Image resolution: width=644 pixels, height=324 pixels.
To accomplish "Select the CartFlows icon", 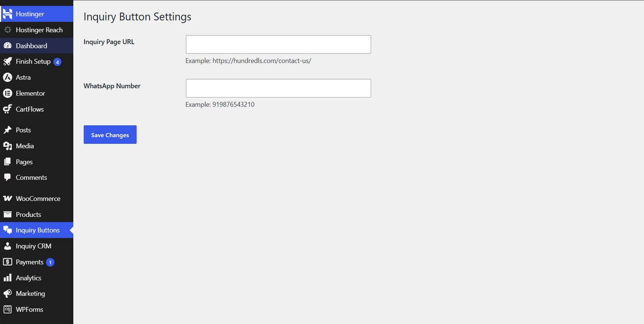I will 7,109.
